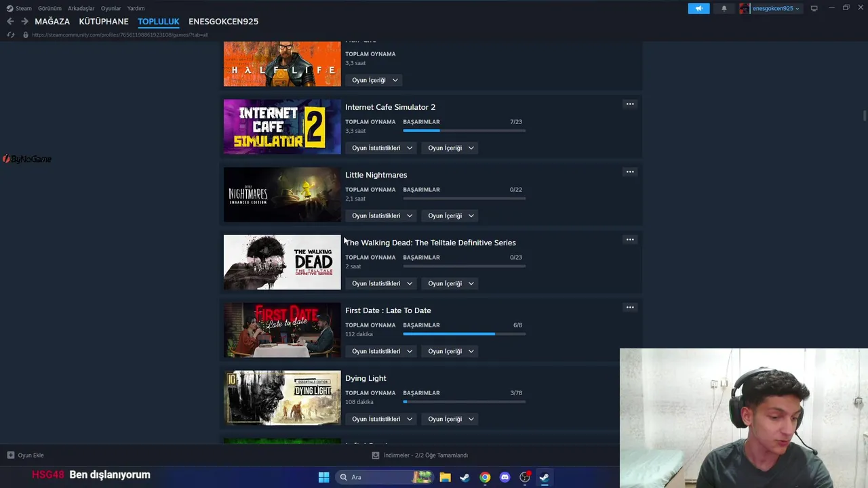Click the Steam logo in the menu bar
The height and width of the screenshot is (488, 868).
[x=9, y=8]
